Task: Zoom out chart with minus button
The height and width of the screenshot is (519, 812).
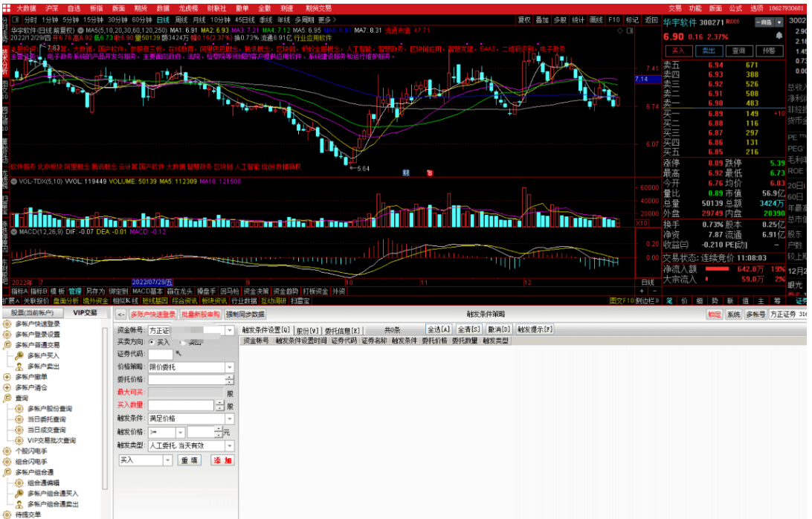Action: coord(653,291)
